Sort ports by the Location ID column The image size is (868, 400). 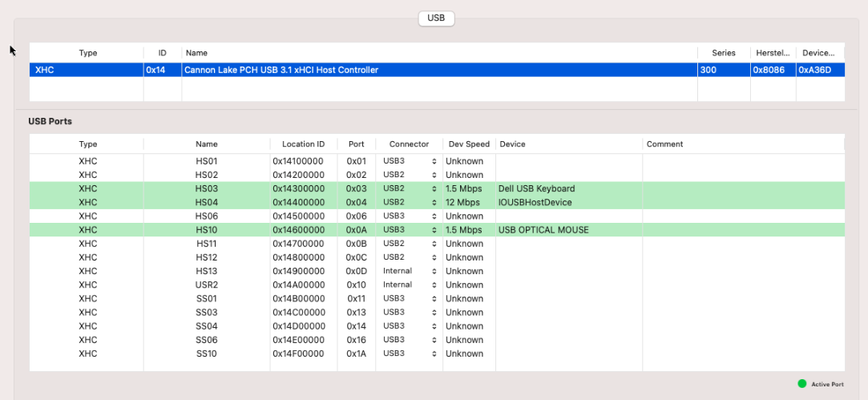point(303,144)
